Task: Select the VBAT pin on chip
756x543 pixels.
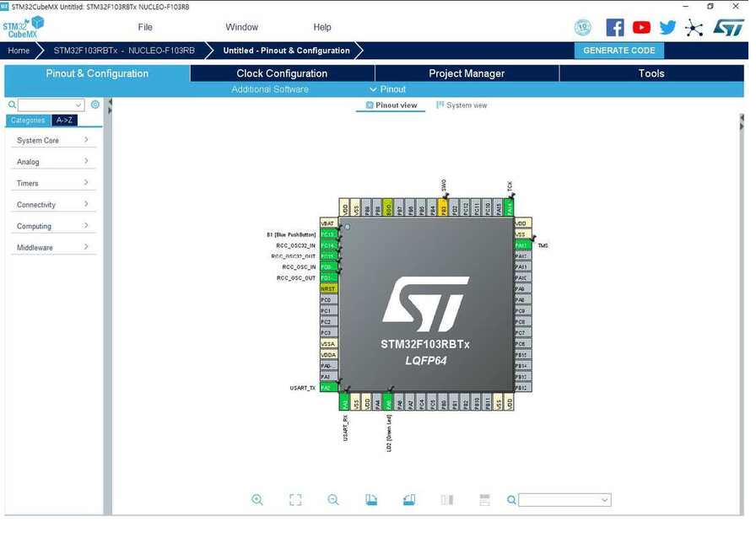Action: pos(328,223)
